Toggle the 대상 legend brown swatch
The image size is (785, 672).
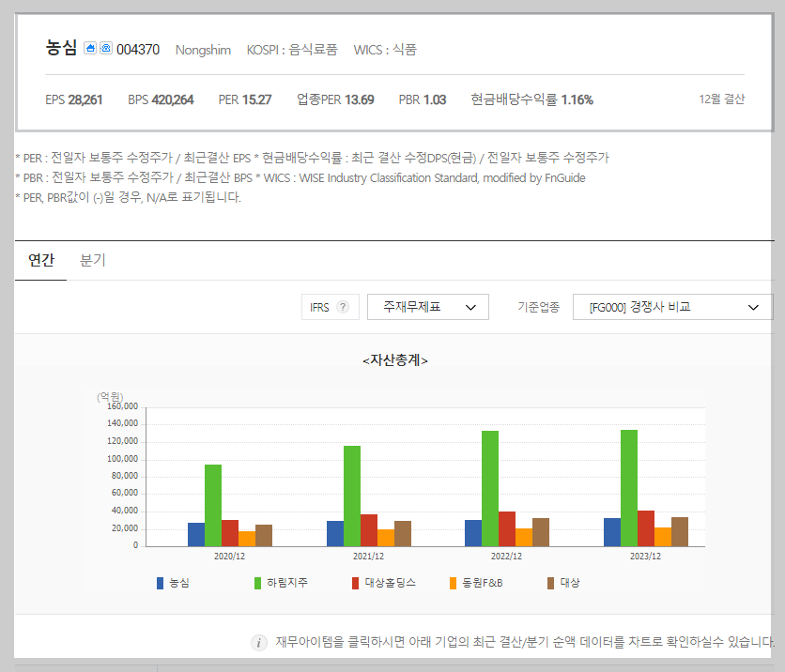point(550,583)
